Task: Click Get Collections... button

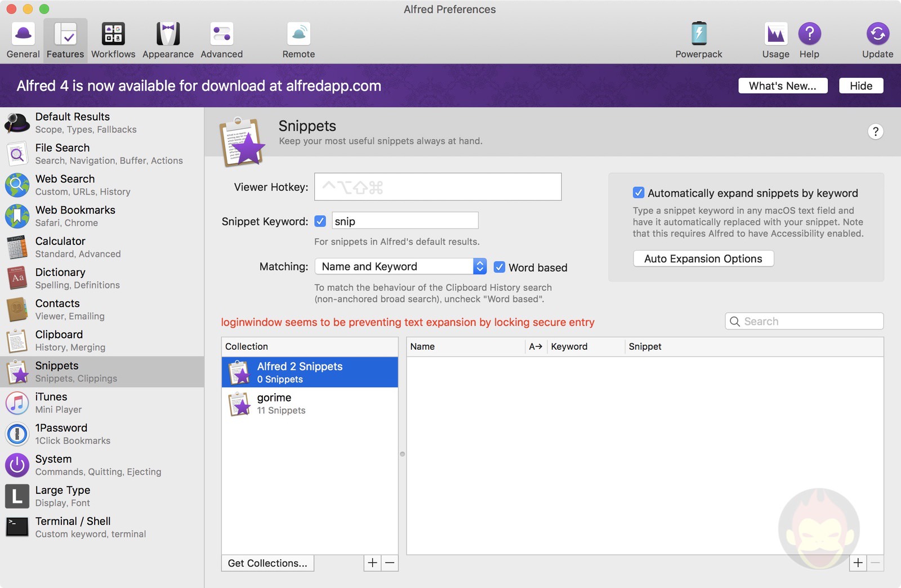Action: 267,563
